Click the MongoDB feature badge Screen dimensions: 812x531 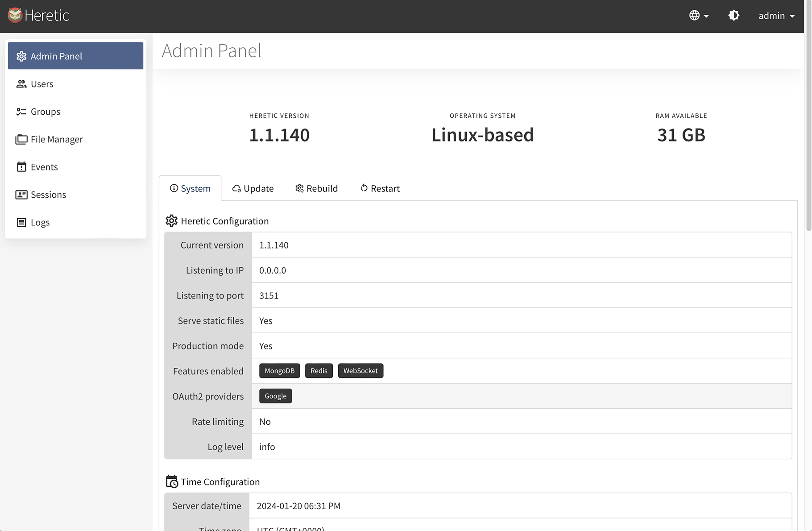[x=280, y=371]
